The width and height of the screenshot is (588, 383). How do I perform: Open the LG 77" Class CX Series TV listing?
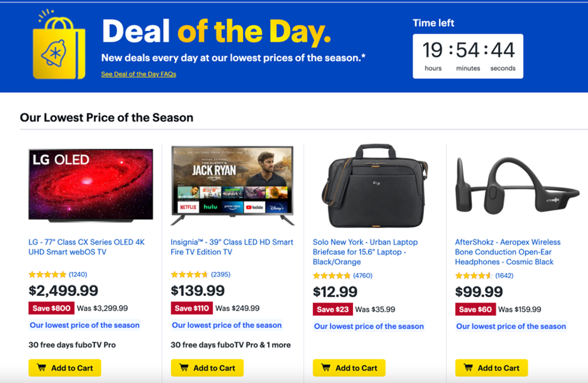87,247
